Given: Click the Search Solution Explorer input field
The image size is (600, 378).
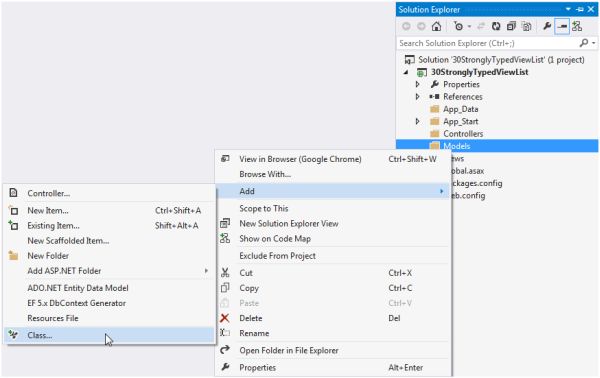Looking at the screenshot, I should pos(488,43).
